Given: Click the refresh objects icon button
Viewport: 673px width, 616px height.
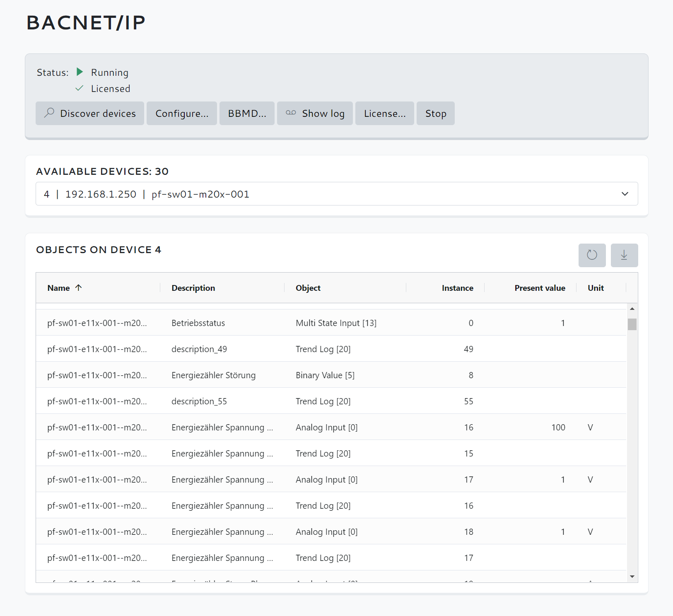Looking at the screenshot, I should tap(592, 255).
